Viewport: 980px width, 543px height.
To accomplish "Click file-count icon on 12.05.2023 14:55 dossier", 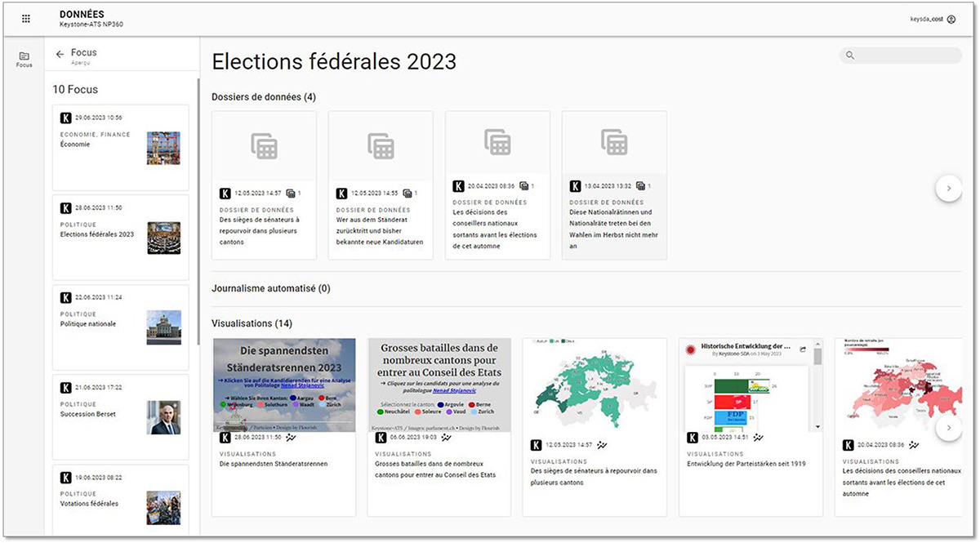I will [x=407, y=194].
